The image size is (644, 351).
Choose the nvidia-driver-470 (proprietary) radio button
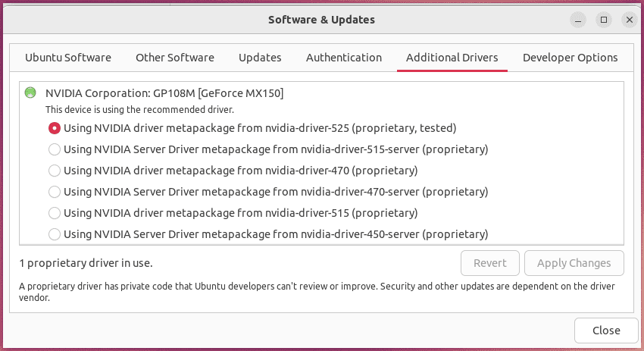click(x=55, y=171)
